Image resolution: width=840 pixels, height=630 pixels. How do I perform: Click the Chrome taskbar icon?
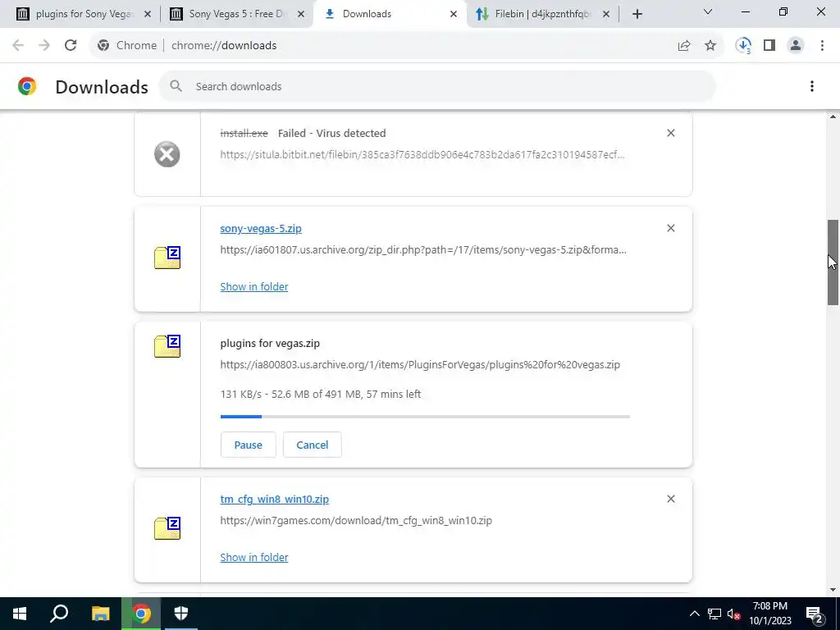(141, 614)
